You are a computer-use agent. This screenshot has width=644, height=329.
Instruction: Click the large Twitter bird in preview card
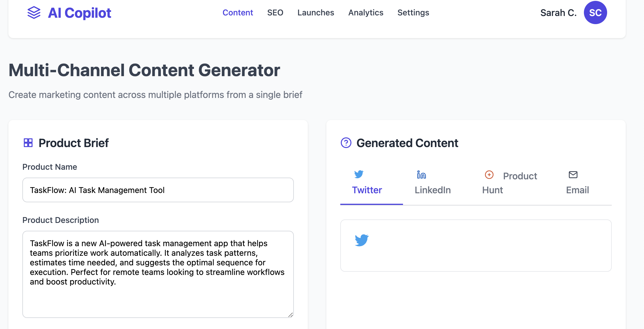click(362, 240)
